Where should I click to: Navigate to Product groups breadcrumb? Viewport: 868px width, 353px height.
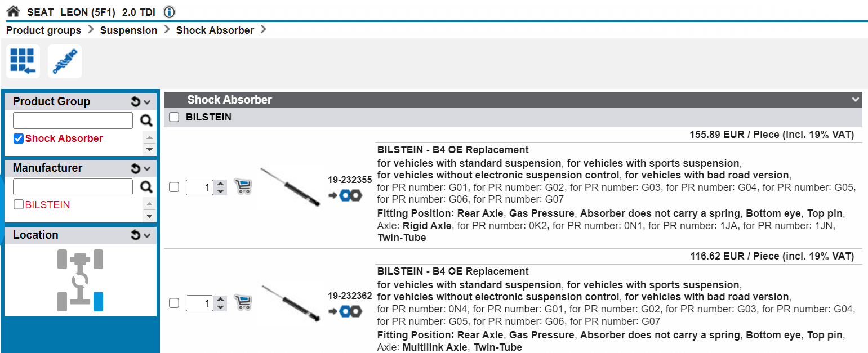point(43,30)
